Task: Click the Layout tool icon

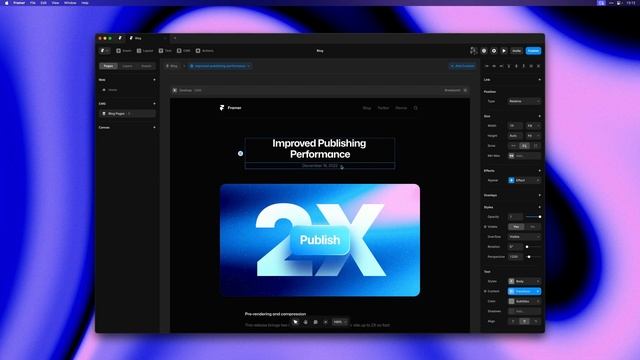Action: point(139,51)
